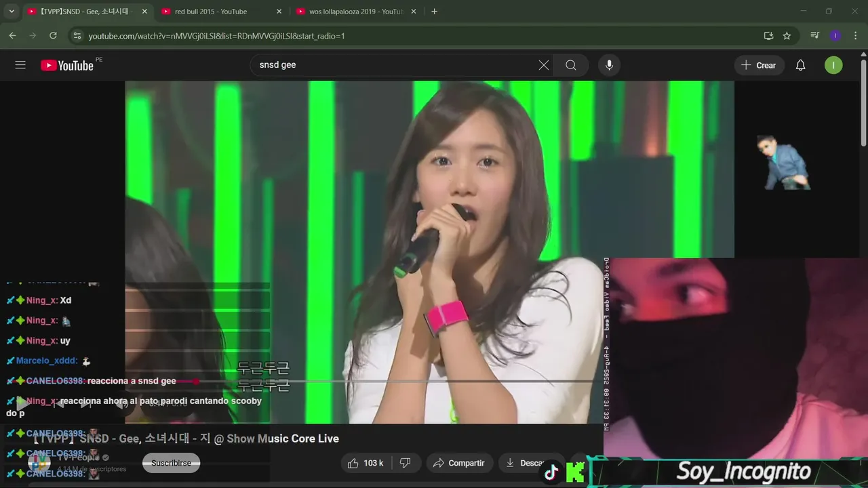Go back to the previous page
Viewport: 868px width, 488px height.
[x=12, y=36]
